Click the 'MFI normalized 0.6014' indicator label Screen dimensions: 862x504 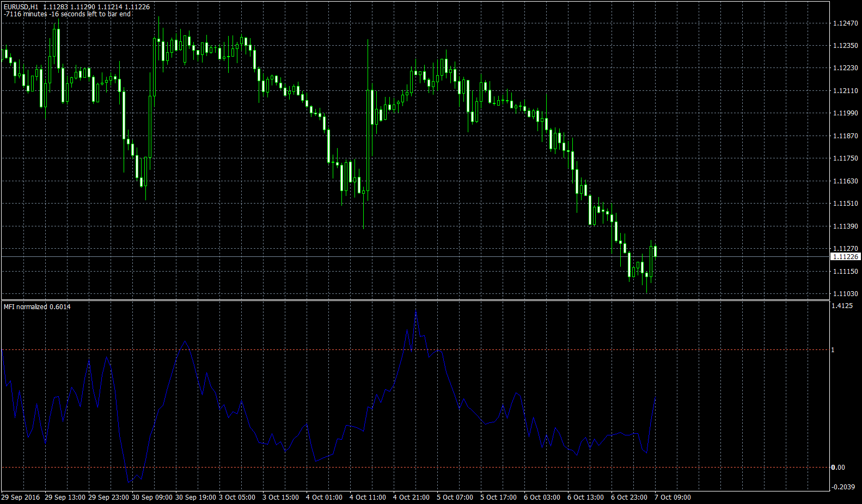click(x=37, y=307)
